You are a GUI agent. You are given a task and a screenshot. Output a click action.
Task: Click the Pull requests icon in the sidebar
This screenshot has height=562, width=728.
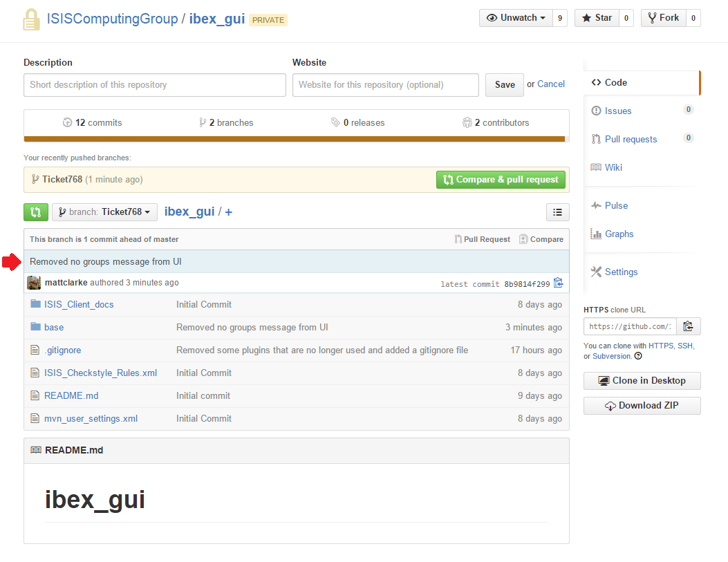(596, 139)
